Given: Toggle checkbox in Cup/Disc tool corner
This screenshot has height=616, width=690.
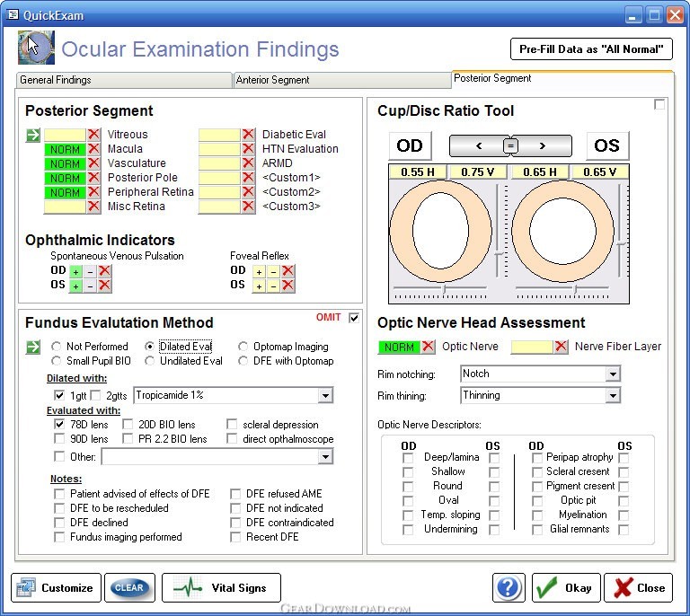Looking at the screenshot, I should tap(659, 104).
